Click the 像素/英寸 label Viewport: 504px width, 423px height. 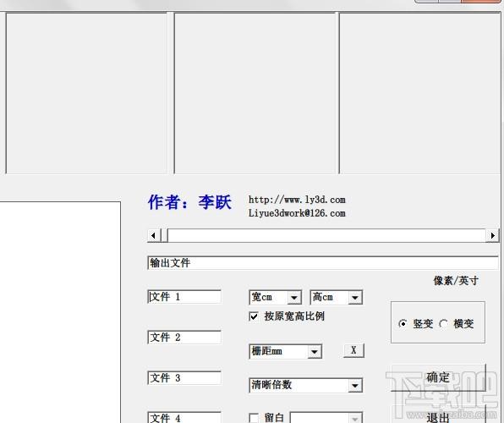pos(456,281)
